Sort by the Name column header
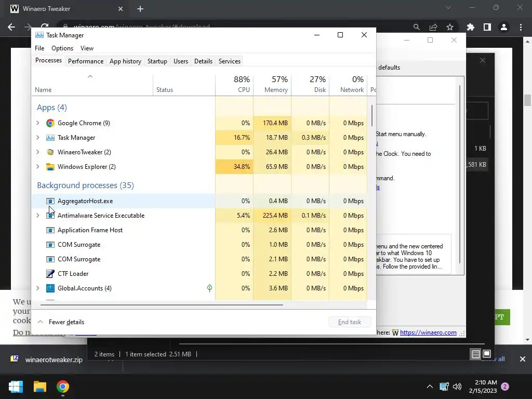This screenshot has width=532, height=399. (x=92, y=84)
